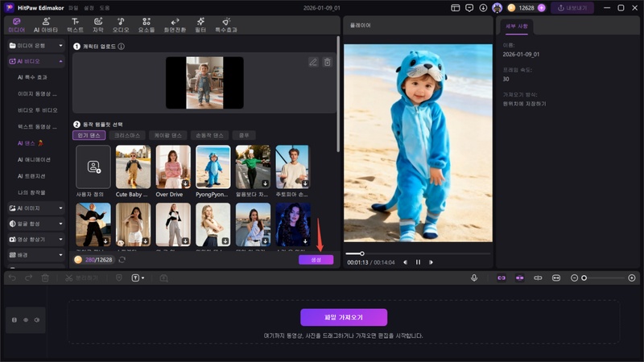
Task: Click the player progress bar
Action: tap(418, 253)
